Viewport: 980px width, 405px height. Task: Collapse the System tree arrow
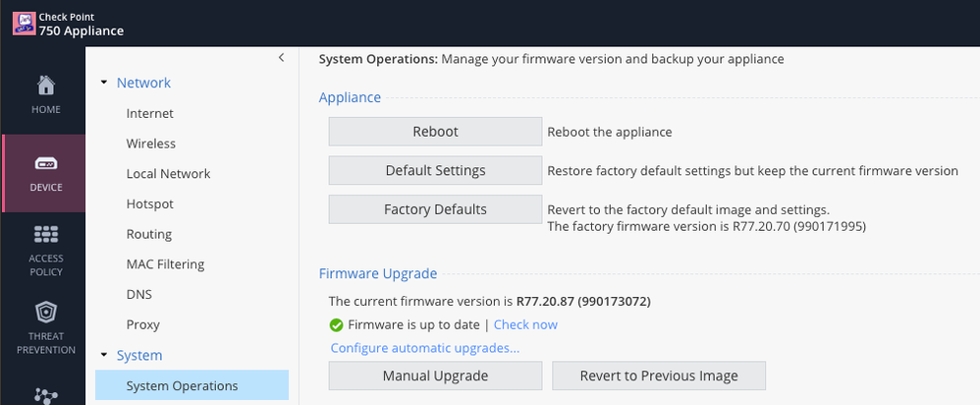tap(104, 355)
